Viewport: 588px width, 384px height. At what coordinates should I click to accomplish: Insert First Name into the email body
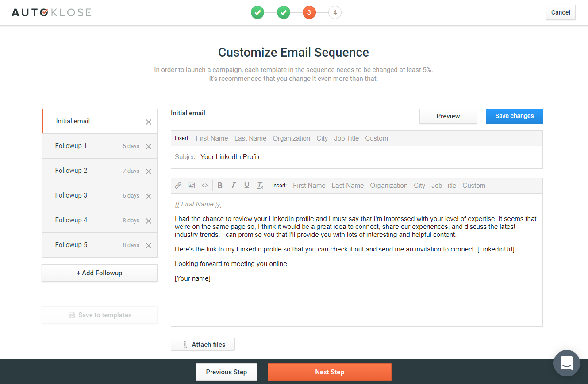[x=309, y=186]
